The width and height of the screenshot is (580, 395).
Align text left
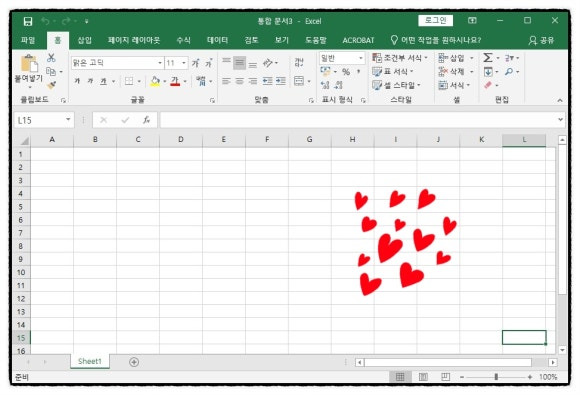(x=226, y=81)
